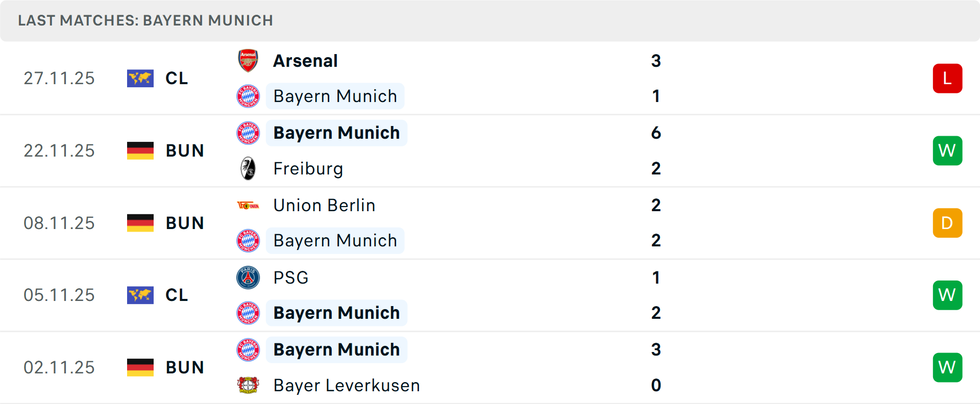Open the Bayer Leverkusen team link
980x404 pixels.
347,385
